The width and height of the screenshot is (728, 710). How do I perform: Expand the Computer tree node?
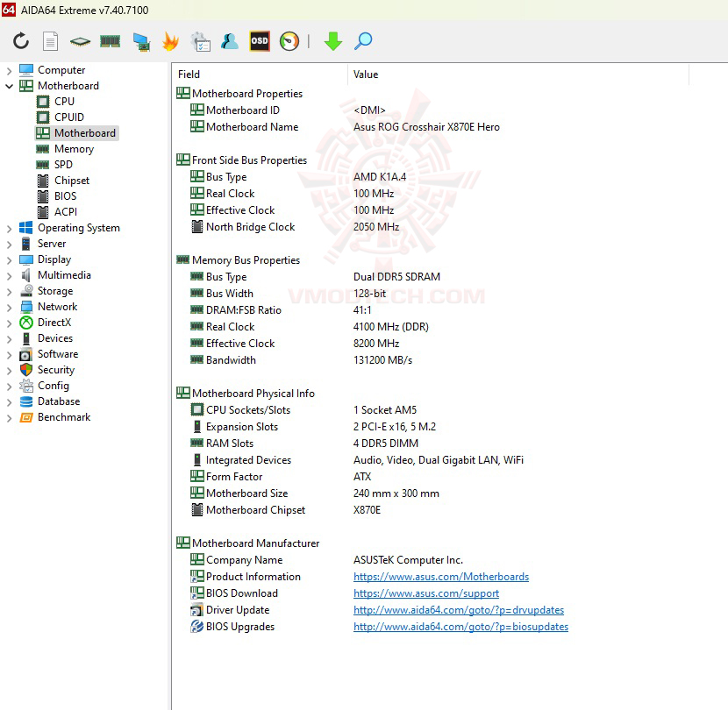(x=9, y=70)
